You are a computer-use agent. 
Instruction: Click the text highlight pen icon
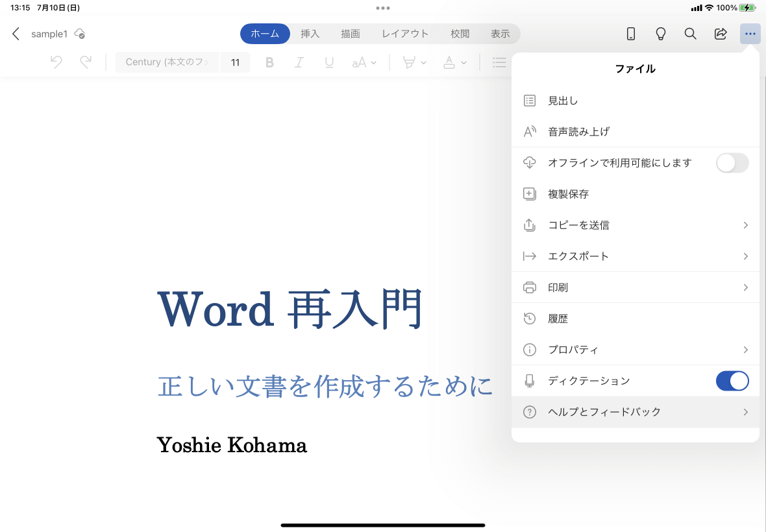(x=409, y=62)
